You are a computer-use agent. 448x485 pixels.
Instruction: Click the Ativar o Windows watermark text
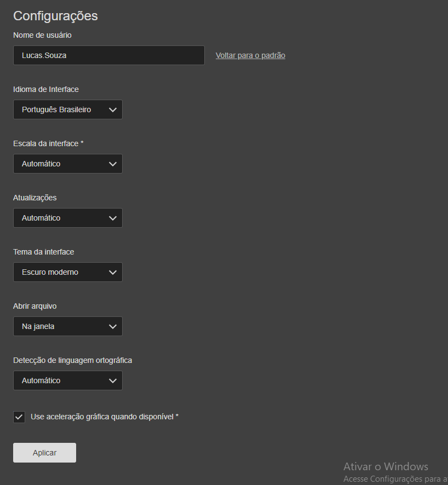coord(386,466)
